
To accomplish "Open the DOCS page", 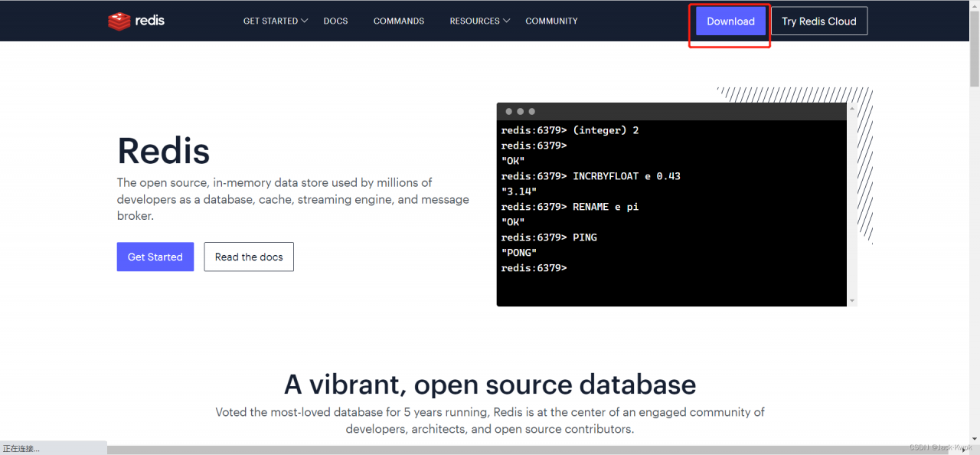I will point(335,21).
